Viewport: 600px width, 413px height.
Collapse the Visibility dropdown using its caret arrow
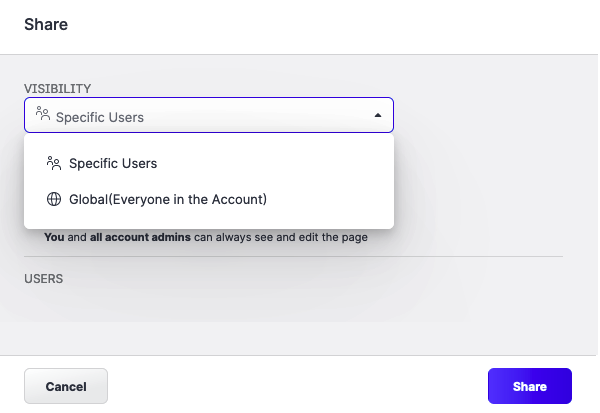(x=378, y=116)
